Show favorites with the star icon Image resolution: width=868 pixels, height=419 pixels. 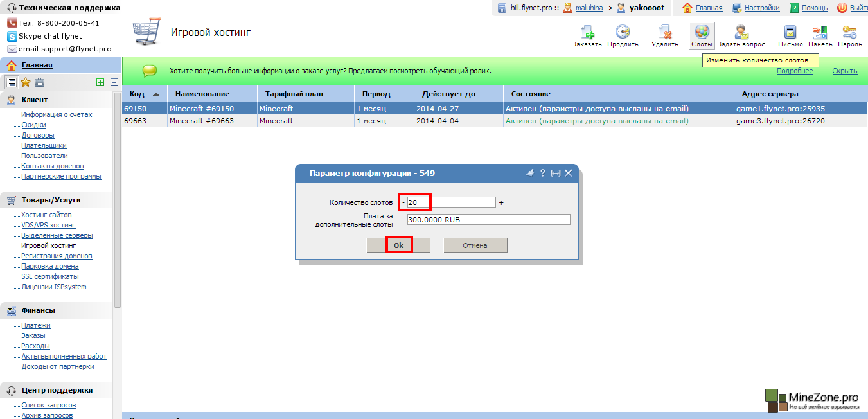point(26,82)
